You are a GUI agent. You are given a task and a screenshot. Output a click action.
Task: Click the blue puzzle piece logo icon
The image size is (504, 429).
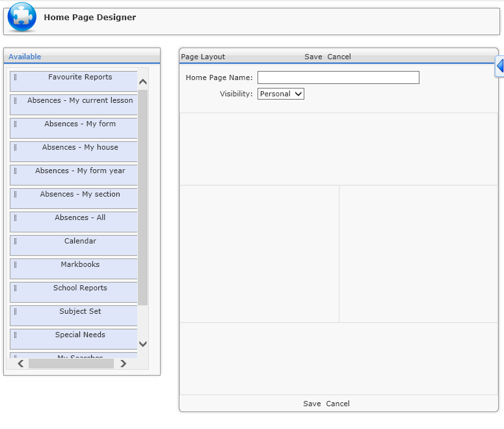pyautogui.click(x=22, y=17)
